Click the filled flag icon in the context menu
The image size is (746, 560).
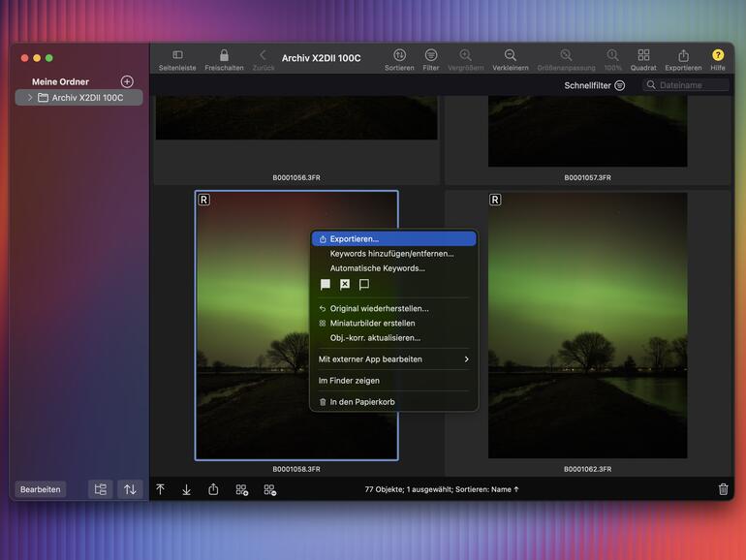(x=326, y=285)
